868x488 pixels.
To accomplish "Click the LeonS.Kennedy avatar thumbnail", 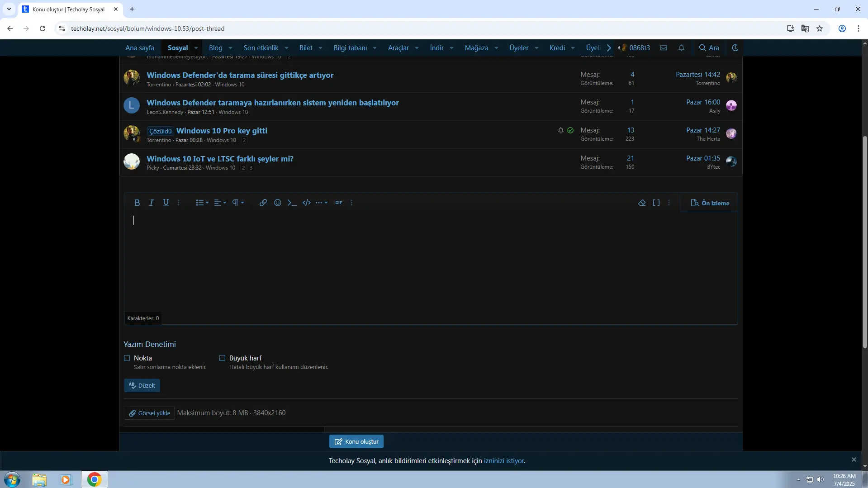I will [132, 105].
